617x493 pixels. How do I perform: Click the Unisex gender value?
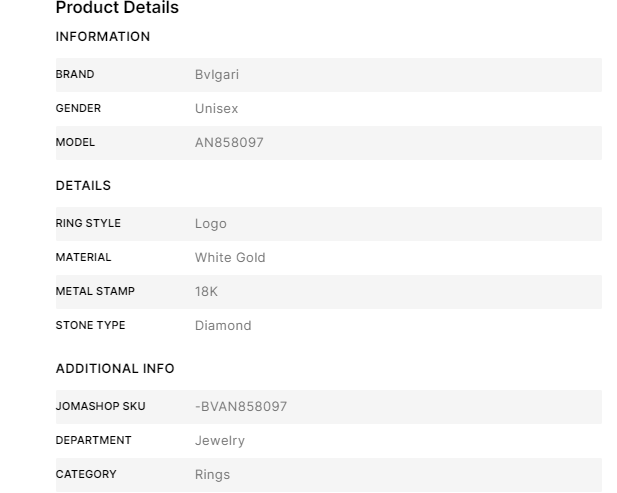coord(217,109)
